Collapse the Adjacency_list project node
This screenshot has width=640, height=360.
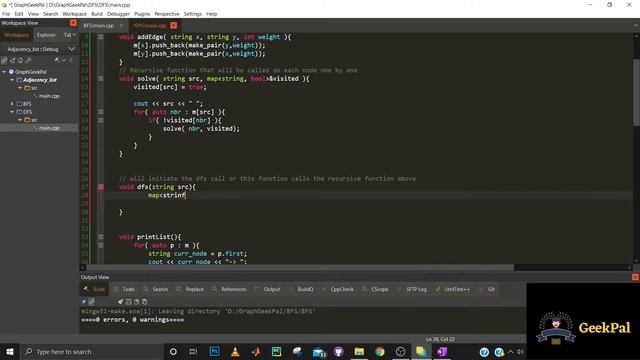[x=12, y=80]
